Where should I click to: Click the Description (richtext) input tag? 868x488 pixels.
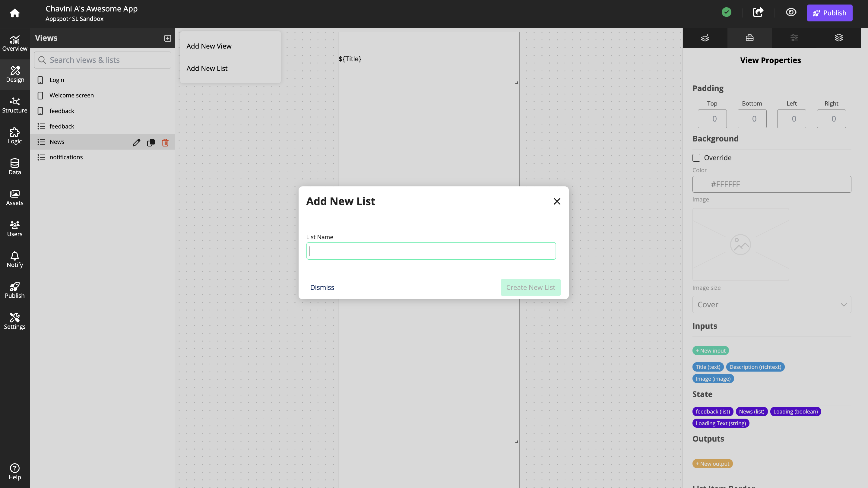[x=756, y=367]
